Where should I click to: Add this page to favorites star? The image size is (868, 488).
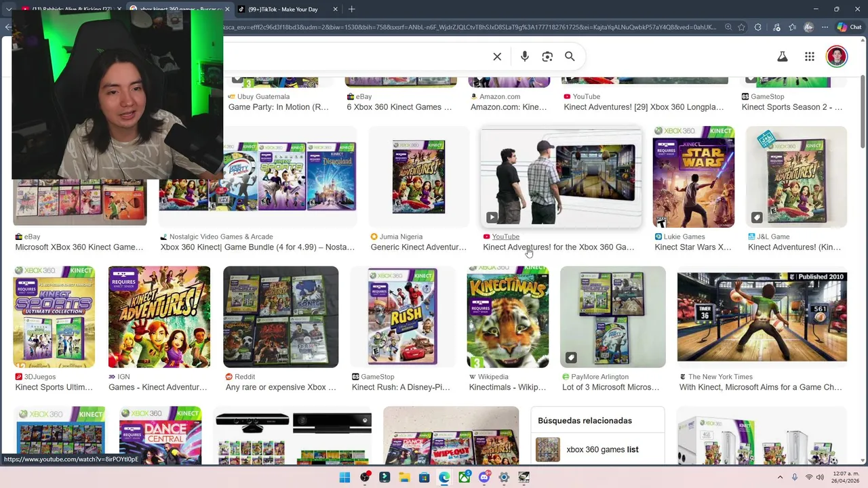pos(741,27)
